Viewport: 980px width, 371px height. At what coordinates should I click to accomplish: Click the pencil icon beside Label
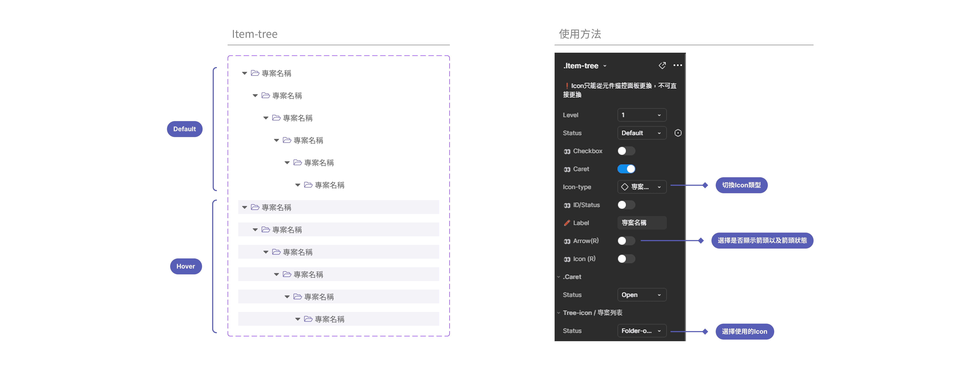click(x=567, y=223)
